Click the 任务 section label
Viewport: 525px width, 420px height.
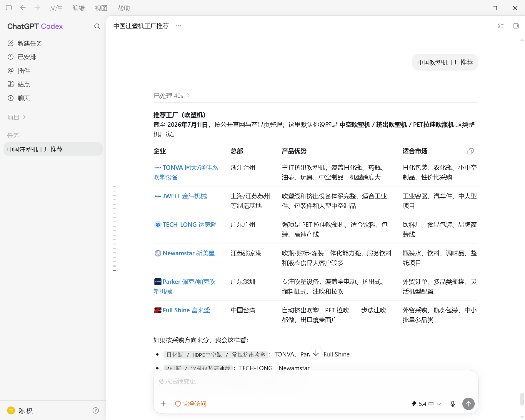(x=13, y=135)
